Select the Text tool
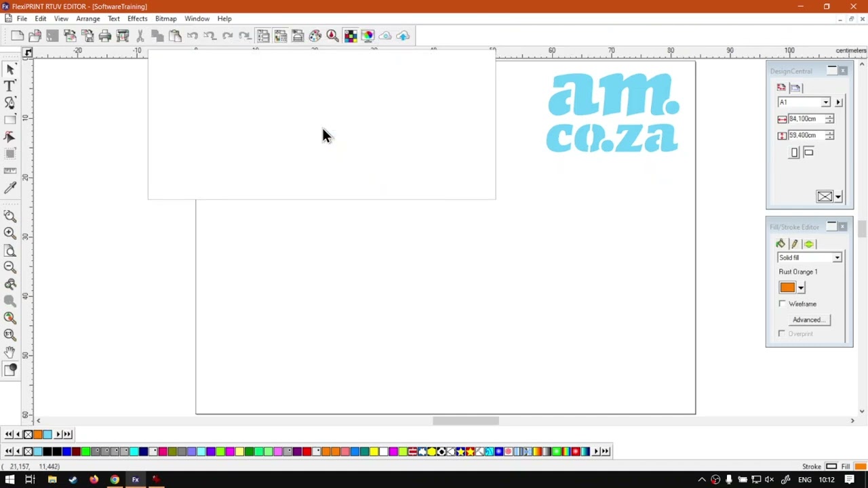The width and height of the screenshot is (868, 488). click(10, 86)
